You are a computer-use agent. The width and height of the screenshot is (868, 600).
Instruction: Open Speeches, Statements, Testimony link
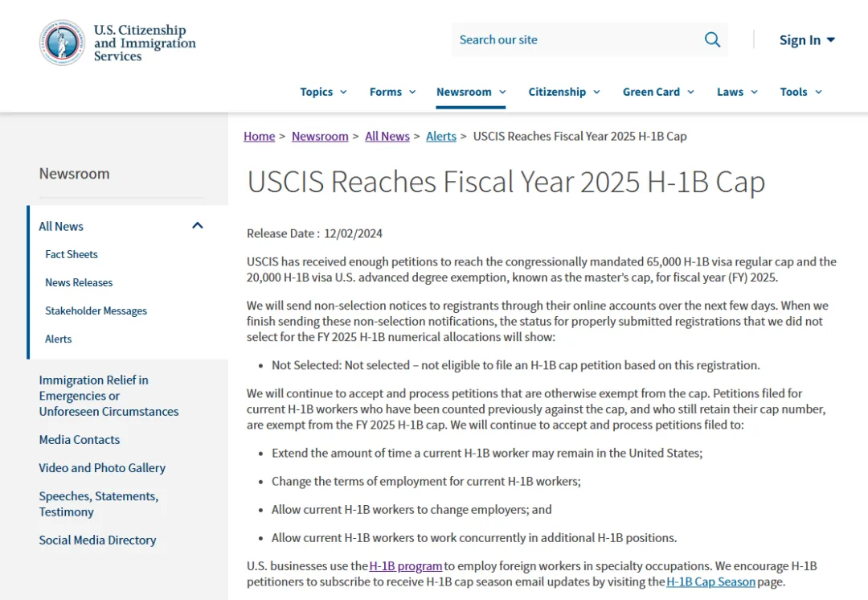tap(99, 503)
